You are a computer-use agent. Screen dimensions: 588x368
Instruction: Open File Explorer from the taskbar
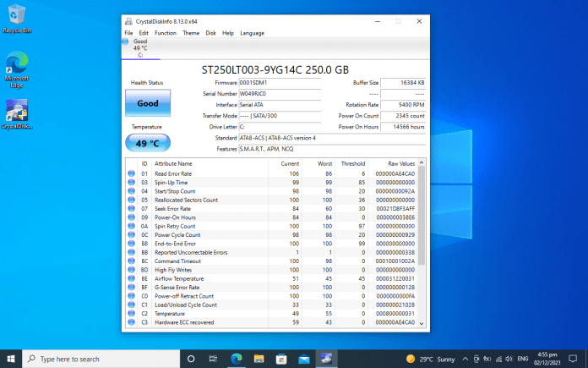[x=259, y=359]
